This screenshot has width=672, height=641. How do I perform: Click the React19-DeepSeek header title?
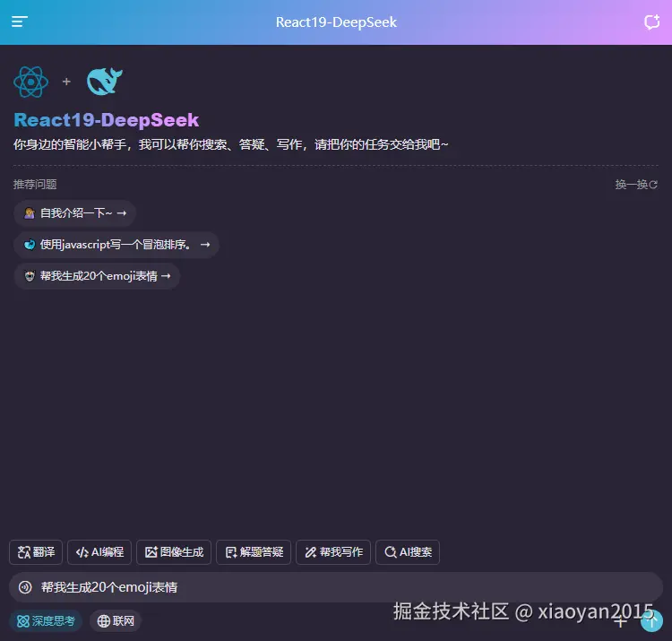click(x=336, y=22)
